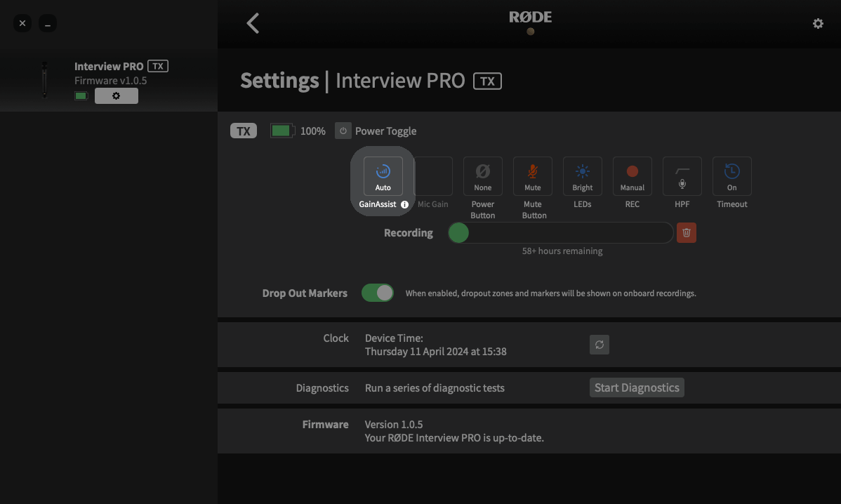Click the Recording storage bar
841x504 pixels.
tap(560, 233)
